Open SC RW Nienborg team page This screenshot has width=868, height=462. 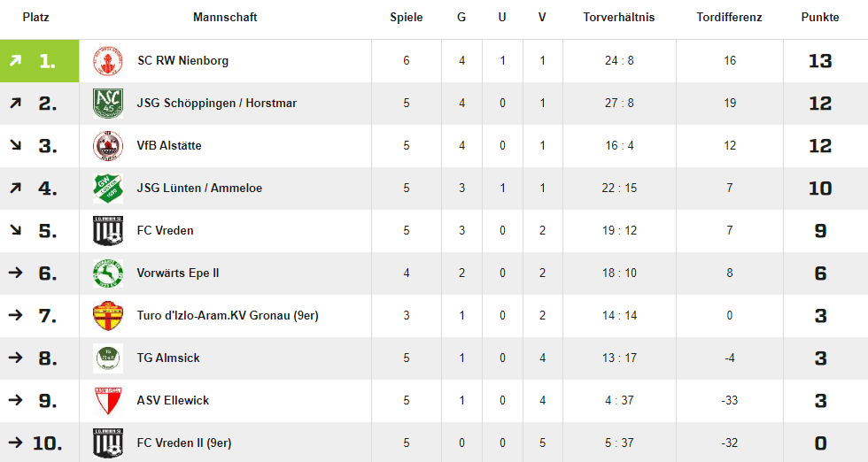point(182,61)
